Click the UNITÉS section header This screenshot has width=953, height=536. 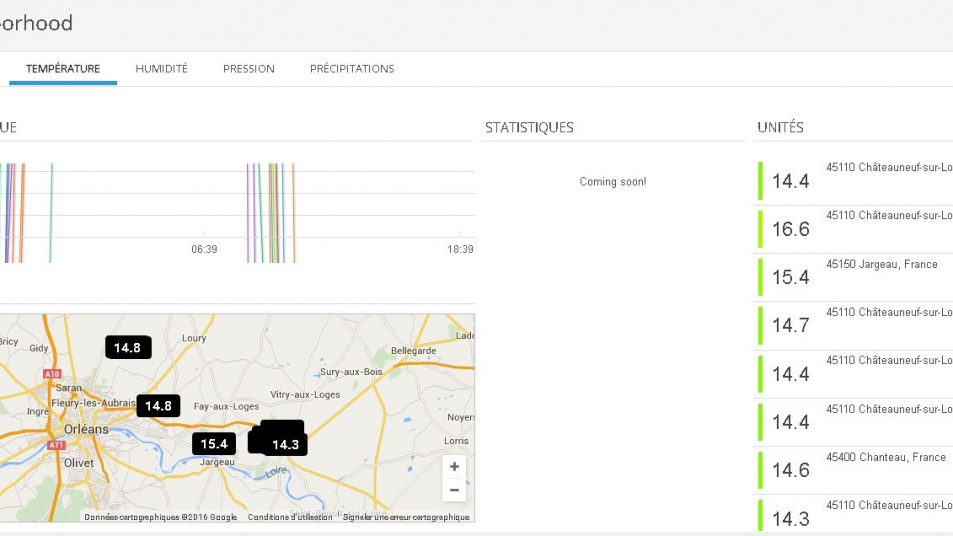pyautogui.click(x=780, y=127)
